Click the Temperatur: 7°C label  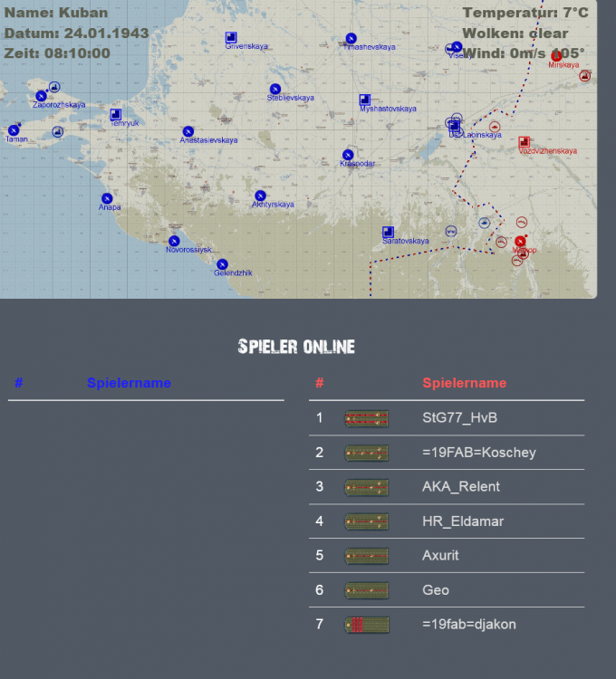(x=525, y=13)
